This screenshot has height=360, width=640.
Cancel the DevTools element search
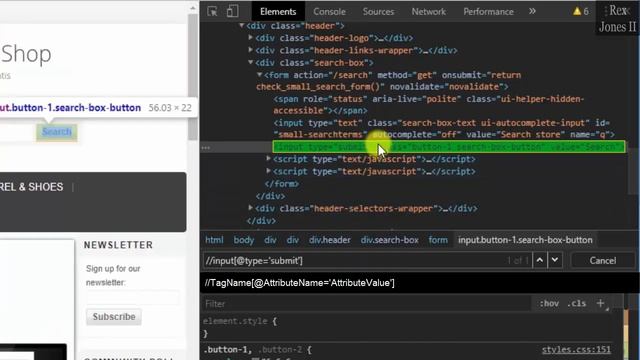click(x=602, y=260)
